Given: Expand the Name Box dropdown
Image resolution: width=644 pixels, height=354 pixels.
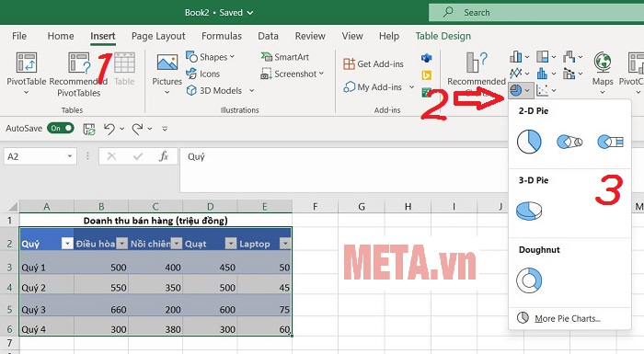Looking at the screenshot, I should [70, 156].
